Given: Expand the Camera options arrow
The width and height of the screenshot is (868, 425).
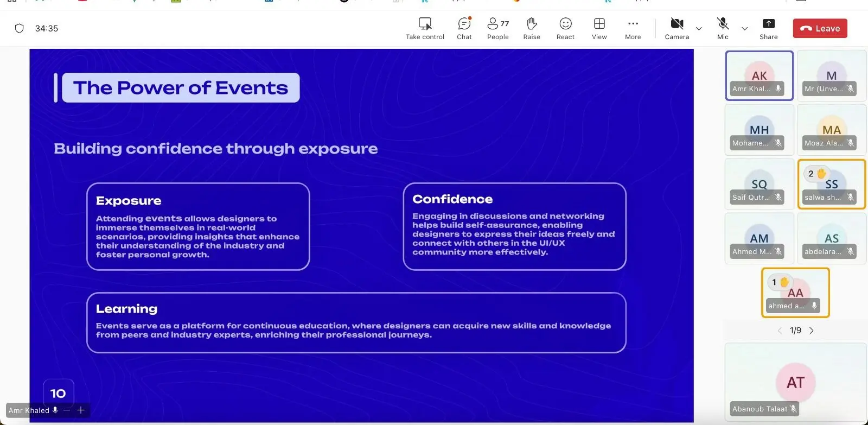Looking at the screenshot, I should [699, 29].
